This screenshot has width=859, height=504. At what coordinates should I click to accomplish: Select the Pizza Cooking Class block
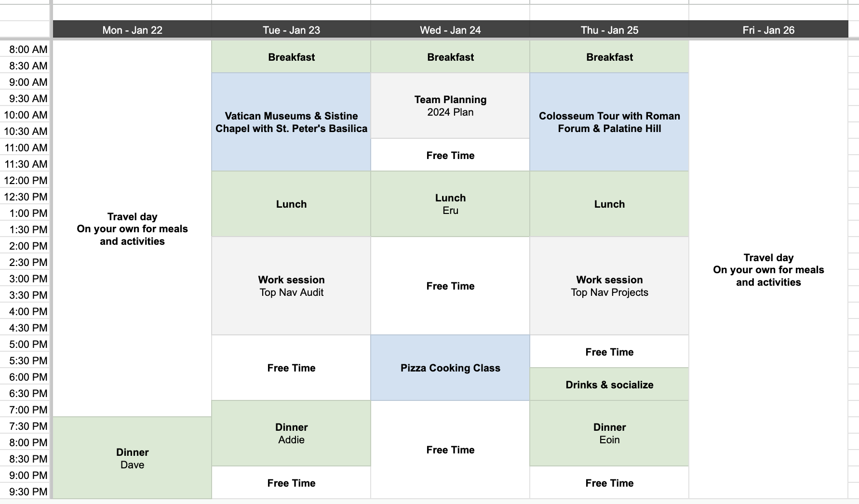[450, 368]
